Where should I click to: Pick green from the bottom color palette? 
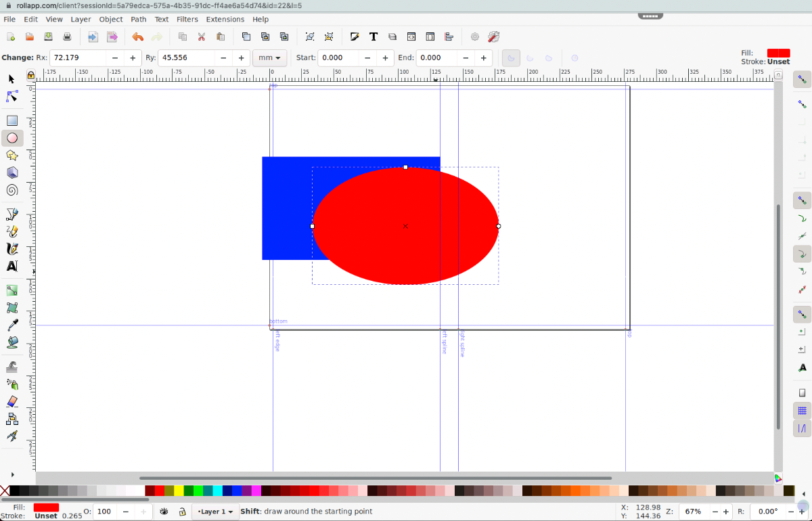[x=197, y=489]
